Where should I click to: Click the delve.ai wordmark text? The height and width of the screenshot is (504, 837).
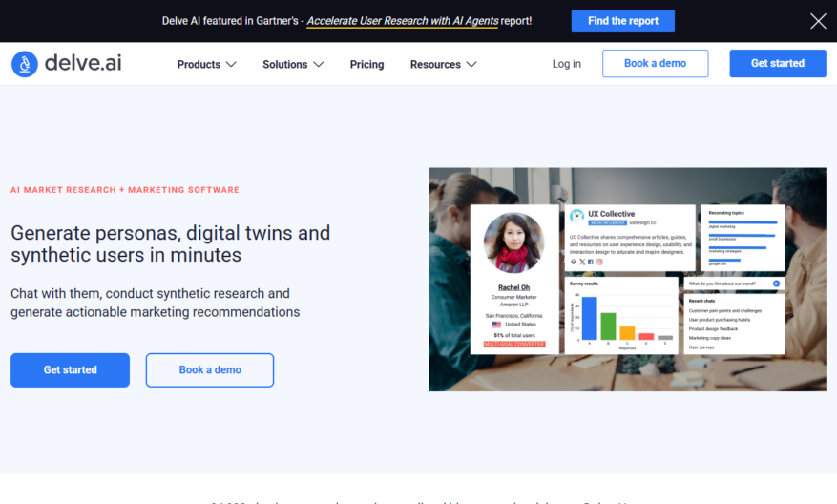click(x=83, y=63)
